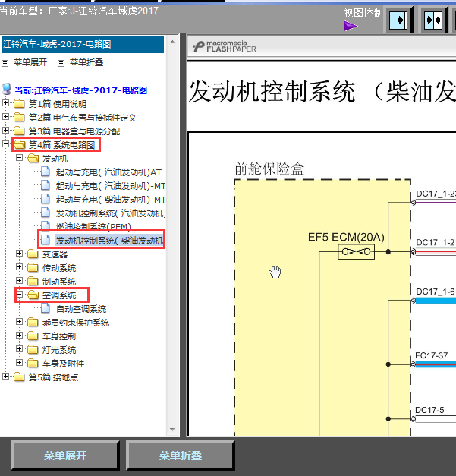The width and height of the screenshot is (456, 476).
Task: Open 起动与充电(柴油发动机)-MT diagram
Action: (111, 200)
